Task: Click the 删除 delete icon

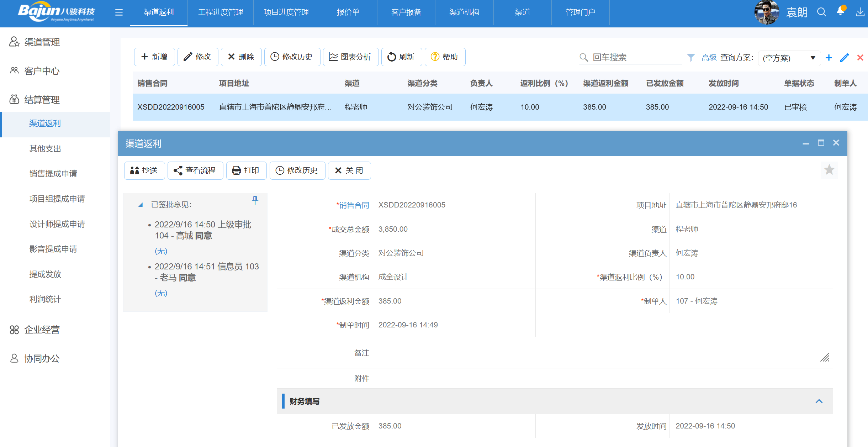Action: click(231, 57)
